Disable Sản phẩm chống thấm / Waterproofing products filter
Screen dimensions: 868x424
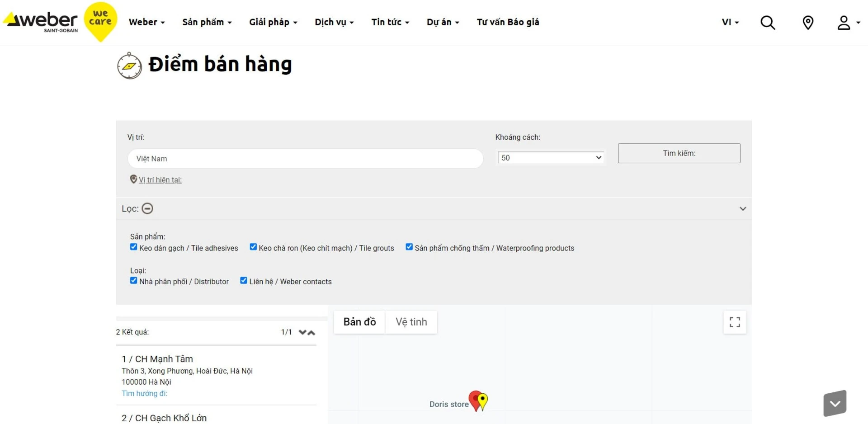pos(409,247)
